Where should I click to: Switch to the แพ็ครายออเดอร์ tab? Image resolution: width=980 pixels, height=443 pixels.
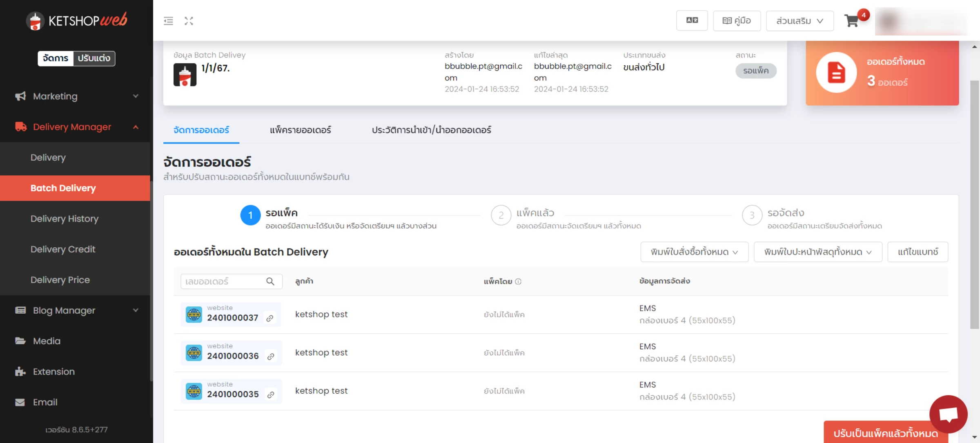click(300, 130)
